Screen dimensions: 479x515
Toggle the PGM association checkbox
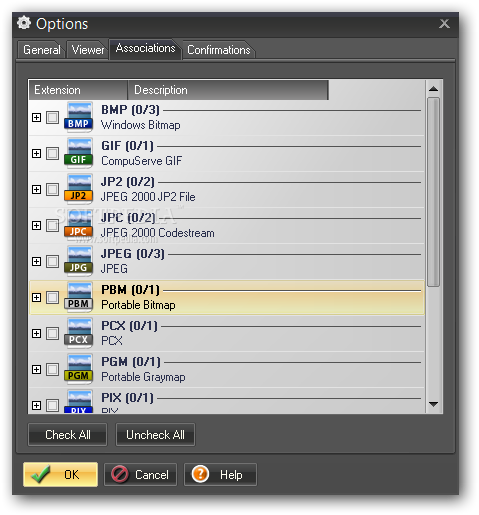pos(52,369)
